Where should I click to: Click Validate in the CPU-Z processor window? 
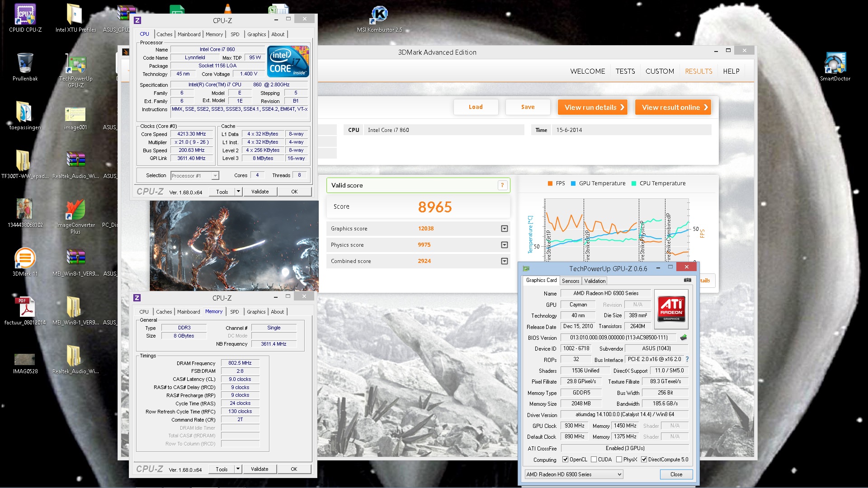click(x=260, y=192)
